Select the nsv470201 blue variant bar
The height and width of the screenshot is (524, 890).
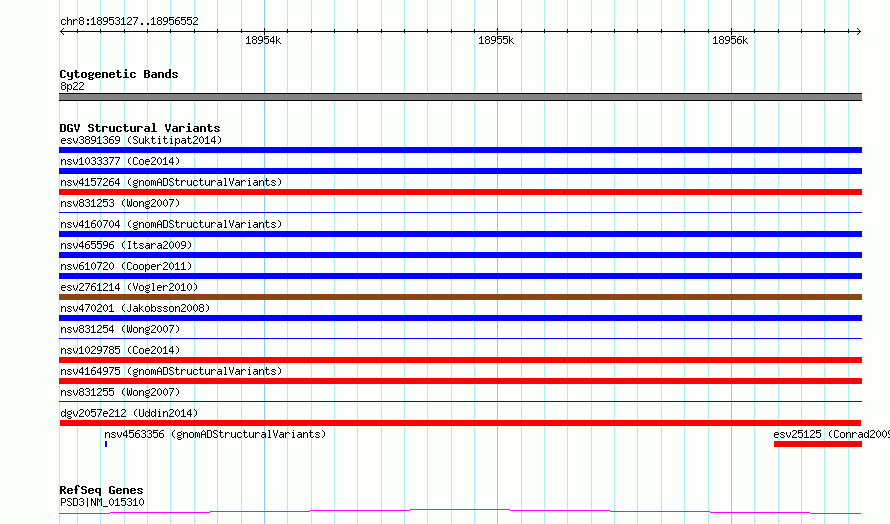click(460, 318)
